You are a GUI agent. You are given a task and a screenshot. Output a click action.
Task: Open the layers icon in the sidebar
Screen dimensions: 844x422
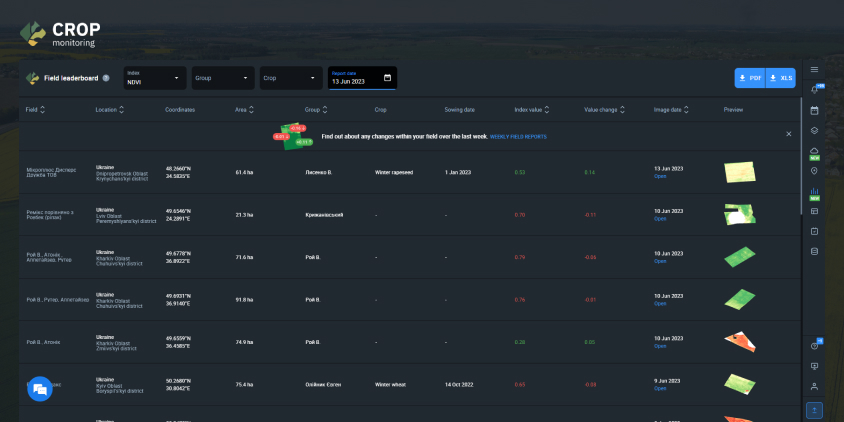tap(814, 130)
